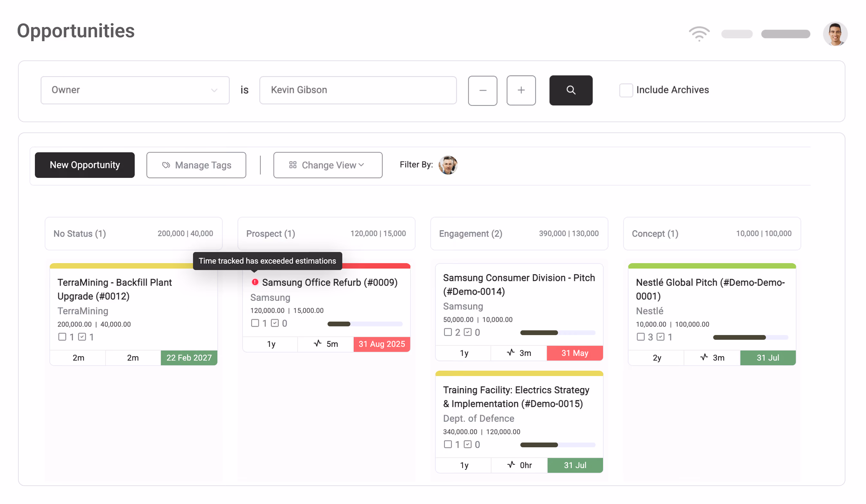Screen dimensions: 866x504
Task: Open the user profile avatar
Action: click(x=835, y=34)
